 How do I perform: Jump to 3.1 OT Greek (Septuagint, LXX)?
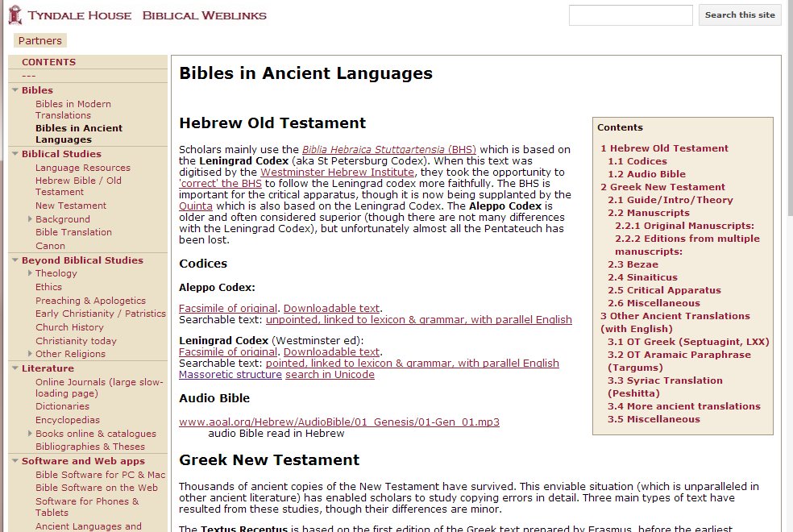point(688,342)
